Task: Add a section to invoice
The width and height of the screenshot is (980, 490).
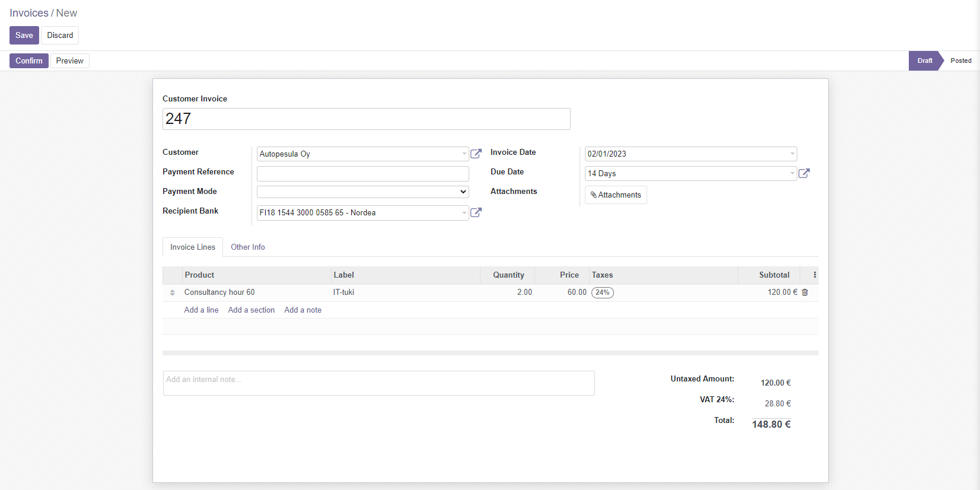Action: point(252,310)
